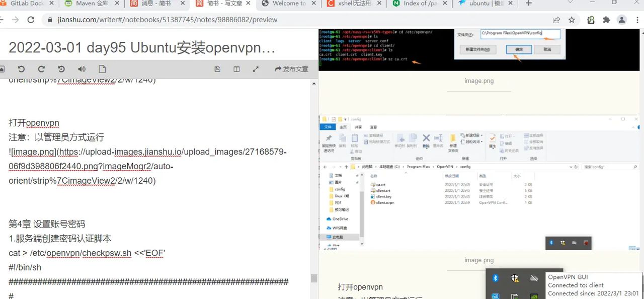The width and height of the screenshot is (644, 299).
Task: Save the draft using the floppy disk icon
Action: [217, 69]
